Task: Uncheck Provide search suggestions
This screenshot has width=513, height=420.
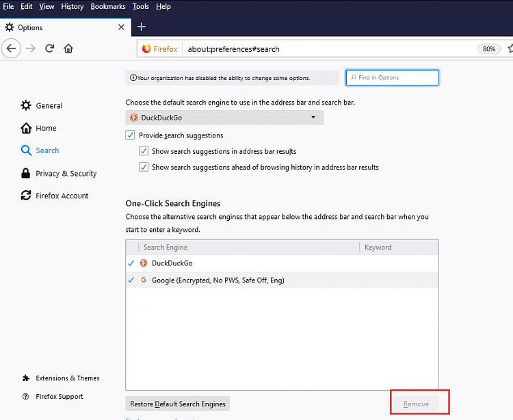Action: (131, 135)
